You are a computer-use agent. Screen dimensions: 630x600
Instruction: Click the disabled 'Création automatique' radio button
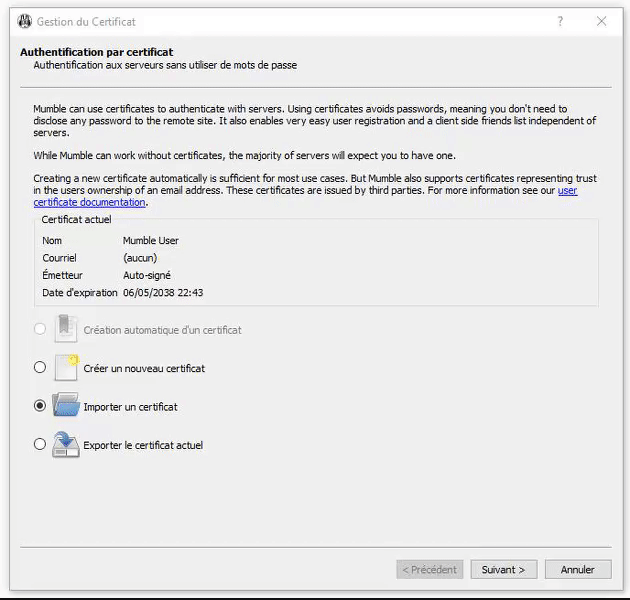pyautogui.click(x=40, y=329)
